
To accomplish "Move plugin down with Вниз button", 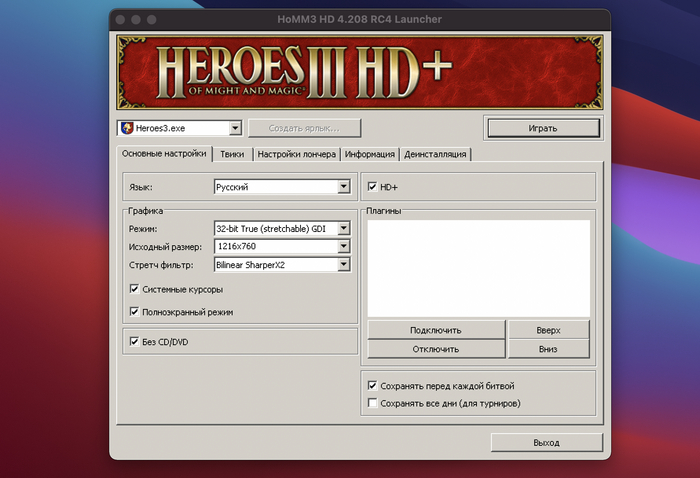I will [549, 349].
